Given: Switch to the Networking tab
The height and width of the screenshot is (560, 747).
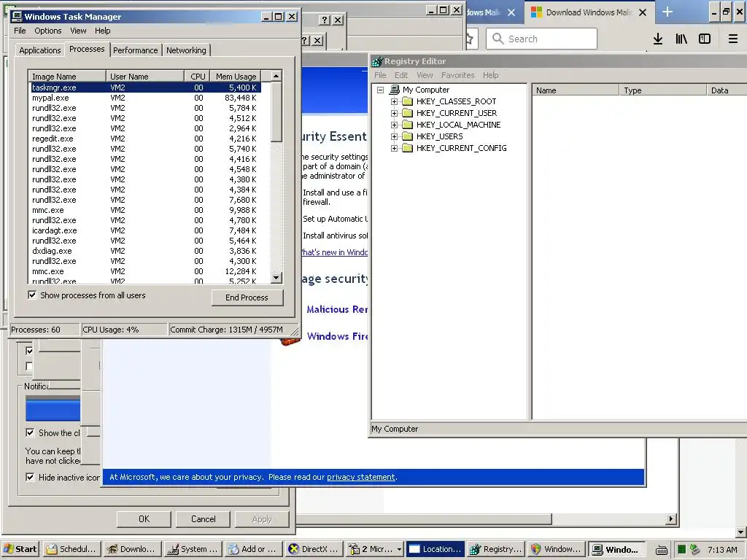Looking at the screenshot, I should (186, 50).
